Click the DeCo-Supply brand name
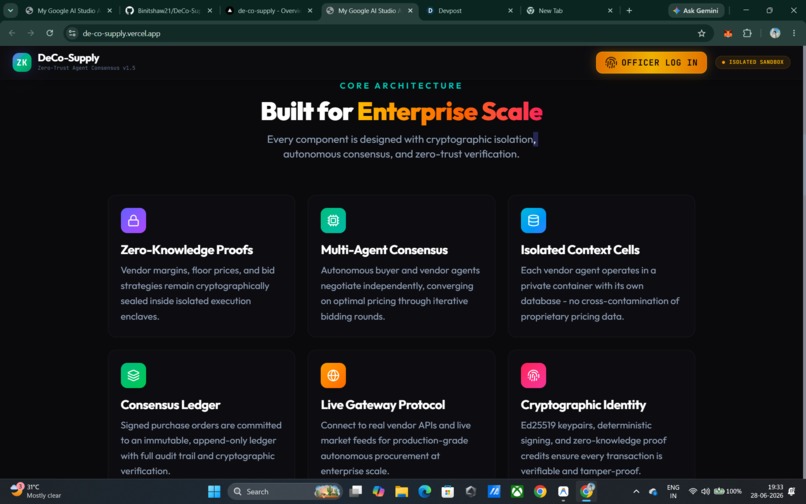 [x=68, y=58]
